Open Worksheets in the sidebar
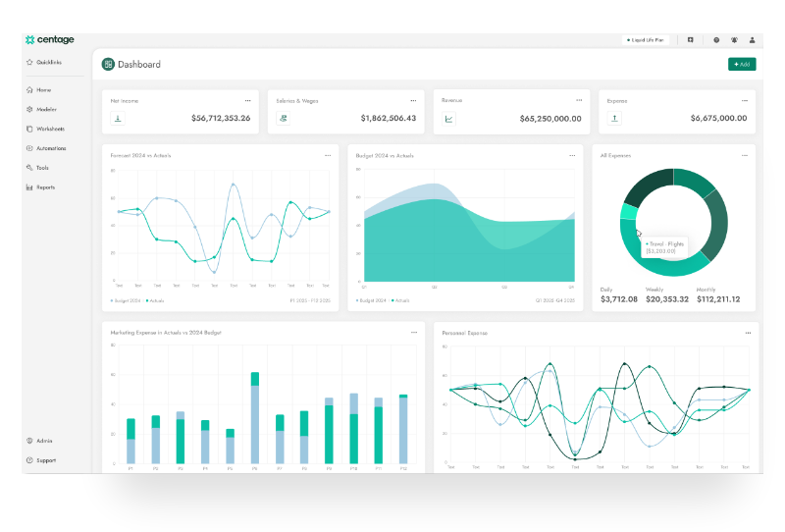 45,129
